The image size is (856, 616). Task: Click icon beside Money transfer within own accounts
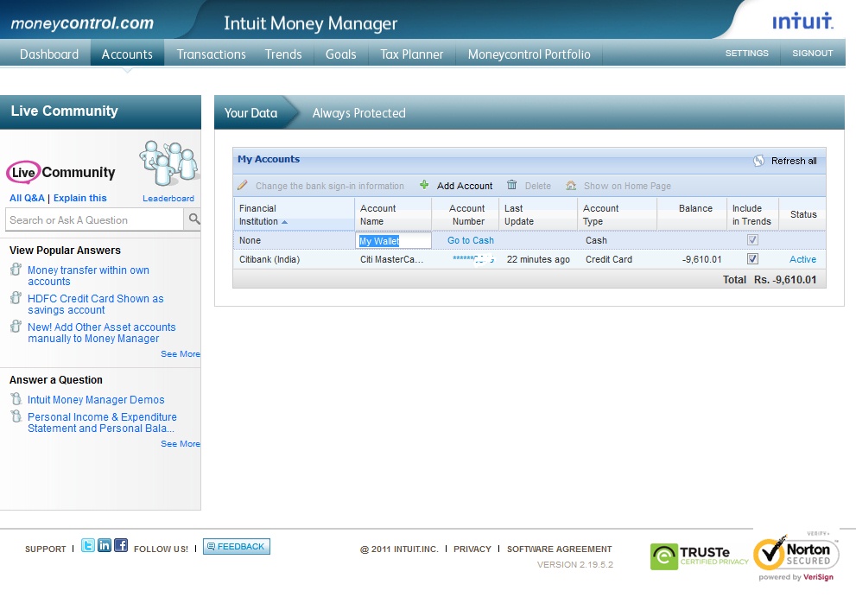pos(16,270)
